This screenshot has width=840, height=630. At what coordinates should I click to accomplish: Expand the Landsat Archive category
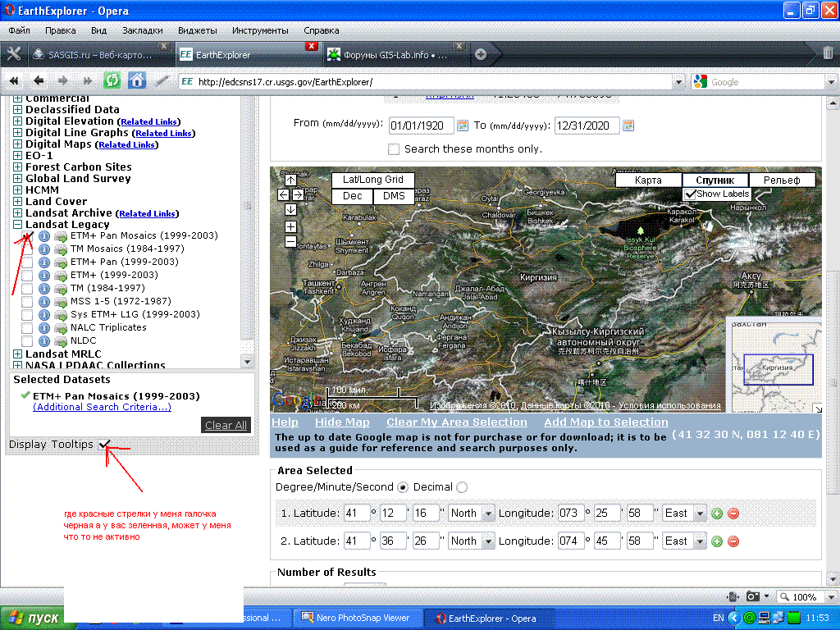pyautogui.click(x=18, y=213)
